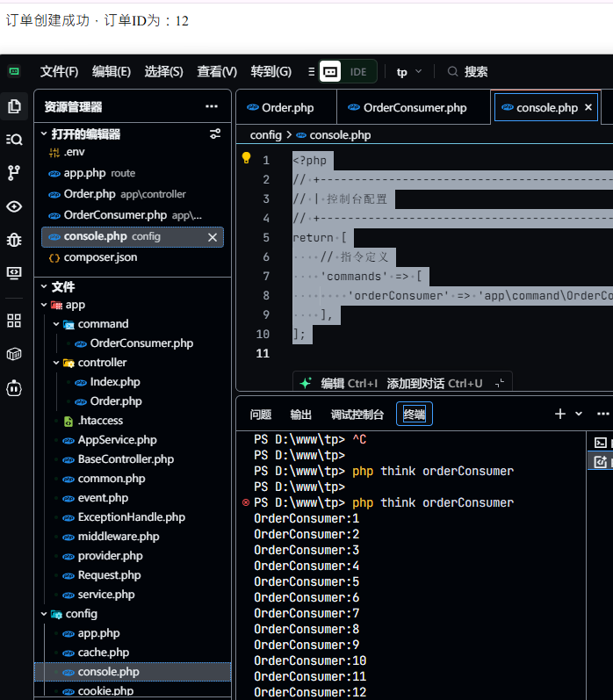
Task: Close console.php in the open editors list
Action: coord(212,237)
